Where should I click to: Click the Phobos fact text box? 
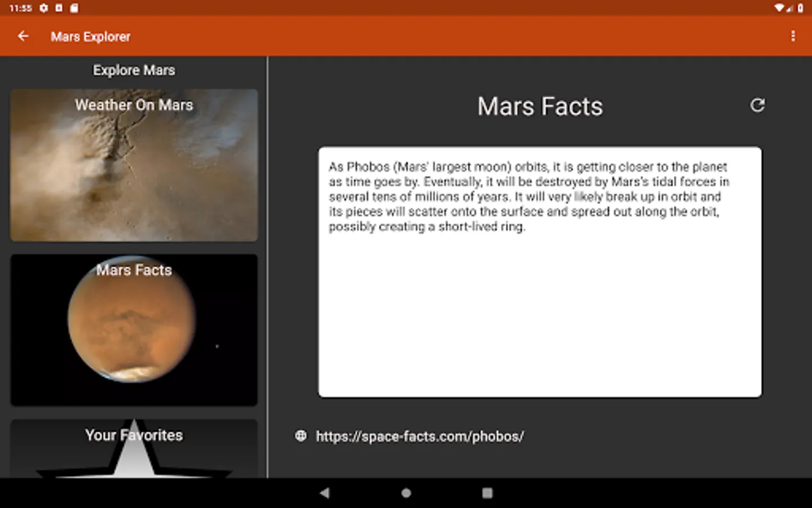pyautogui.click(x=540, y=272)
